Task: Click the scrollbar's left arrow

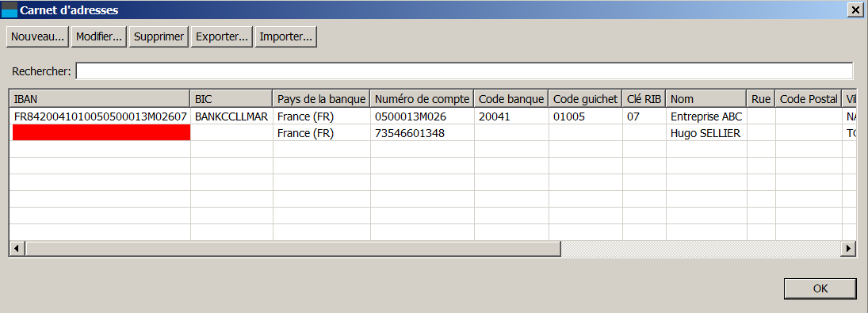Action: point(17,249)
